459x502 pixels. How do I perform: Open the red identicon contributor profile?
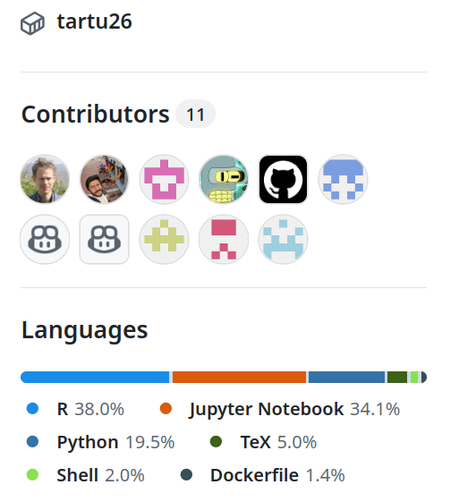224,239
